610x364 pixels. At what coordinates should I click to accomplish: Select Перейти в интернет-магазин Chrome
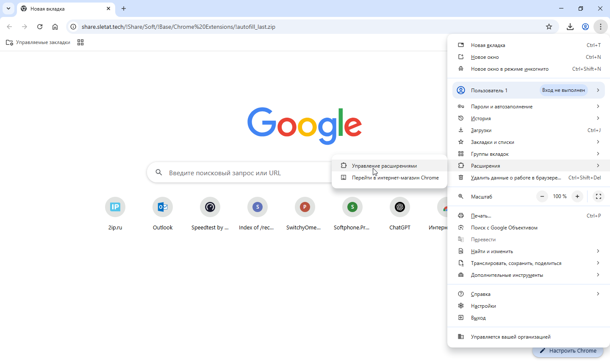(395, 178)
